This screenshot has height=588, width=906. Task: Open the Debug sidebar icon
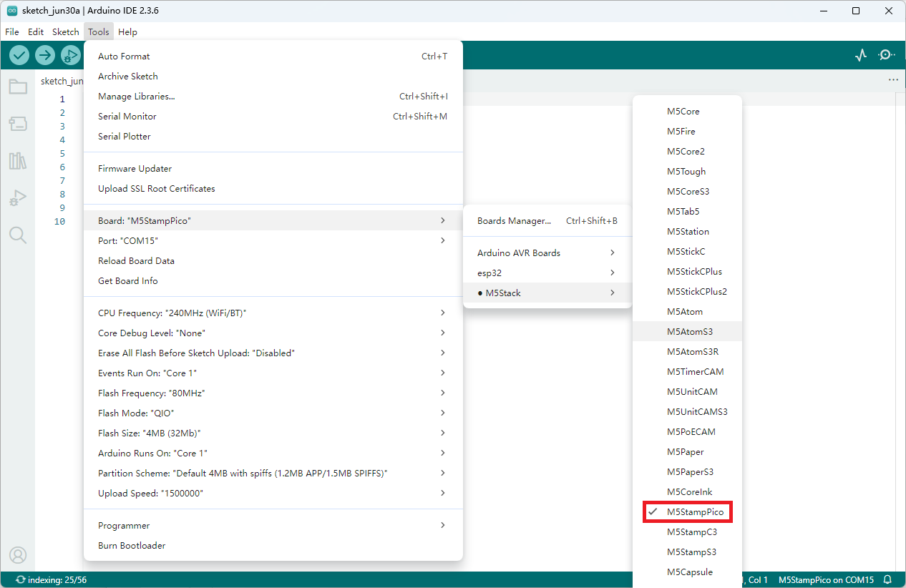click(18, 198)
